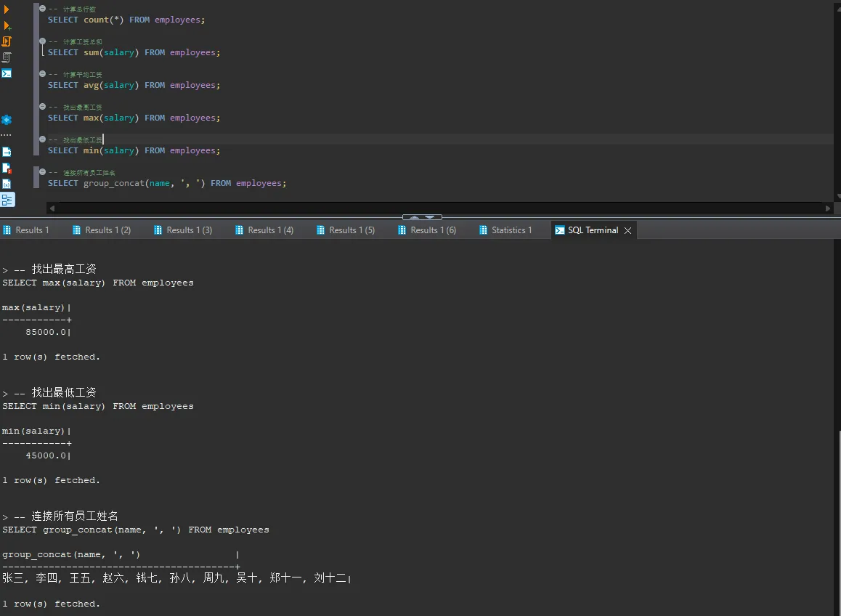This screenshot has width=841, height=616.
Task: Show the explain execution plan
Action: click(7, 57)
